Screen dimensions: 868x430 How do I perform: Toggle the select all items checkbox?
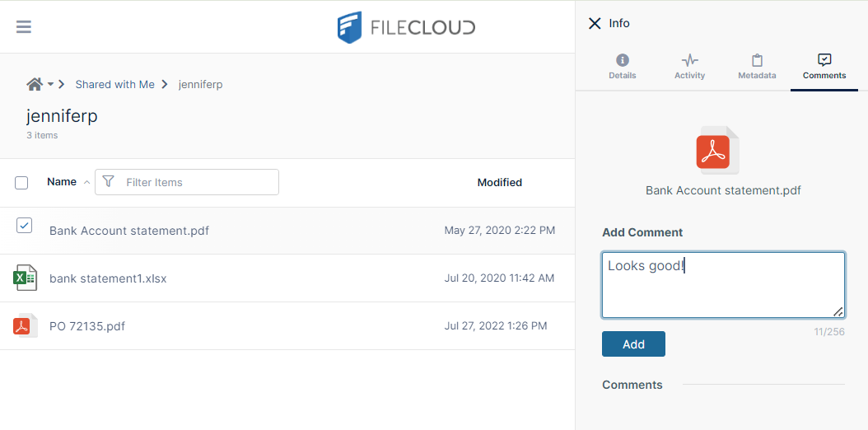[21, 183]
